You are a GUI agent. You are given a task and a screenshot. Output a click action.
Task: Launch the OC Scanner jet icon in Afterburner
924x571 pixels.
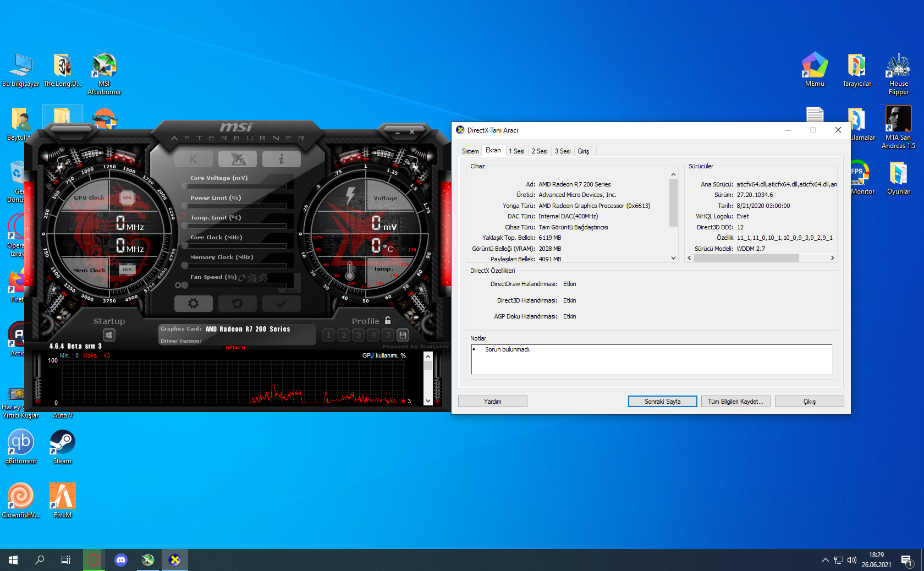click(x=238, y=159)
